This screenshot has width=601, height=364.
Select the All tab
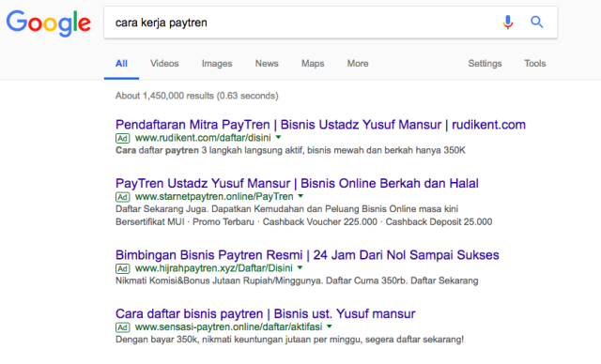pos(121,64)
